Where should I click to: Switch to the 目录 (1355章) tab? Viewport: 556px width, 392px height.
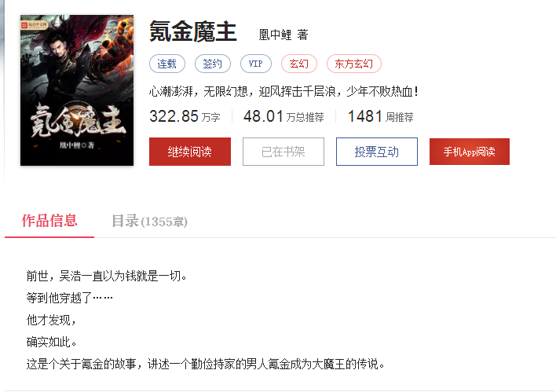(149, 221)
